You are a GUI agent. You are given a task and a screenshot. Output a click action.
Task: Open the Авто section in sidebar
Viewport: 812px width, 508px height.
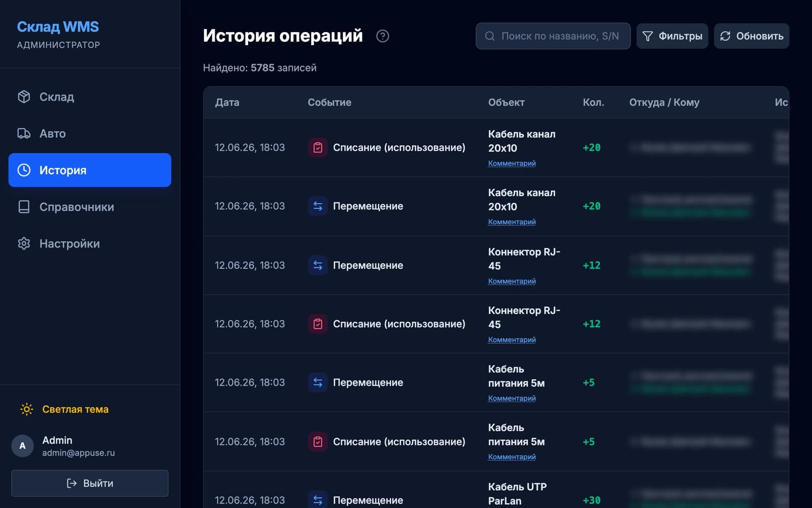tap(90, 133)
